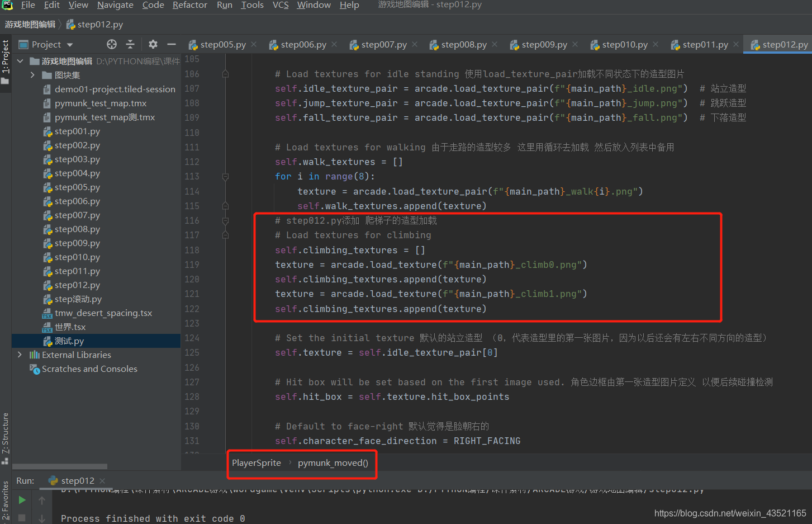Close the step006.py tab

334,44
